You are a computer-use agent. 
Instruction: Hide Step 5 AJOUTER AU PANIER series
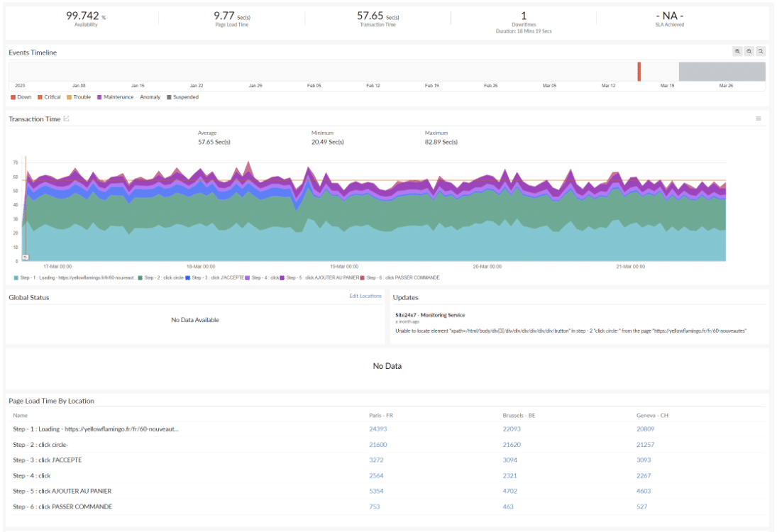pos(319,278)
